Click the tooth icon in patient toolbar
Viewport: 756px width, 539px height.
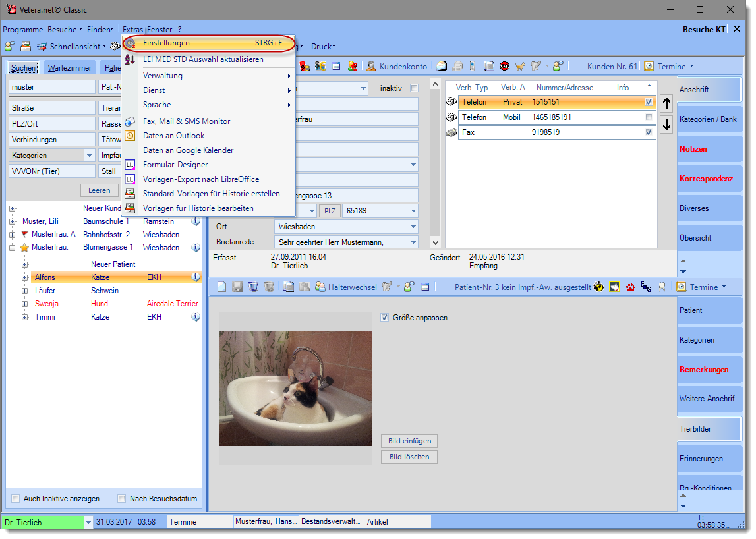(x=662, y=287)
